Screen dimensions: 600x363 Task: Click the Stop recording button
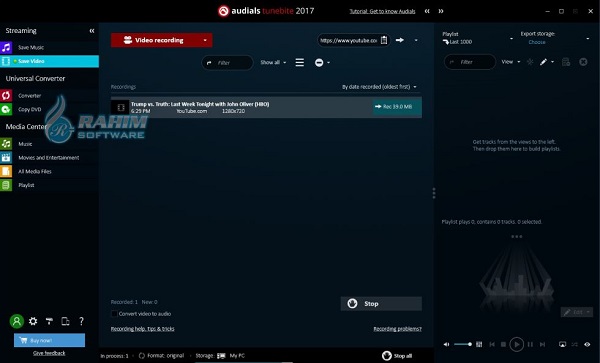(x=381, y=304)
